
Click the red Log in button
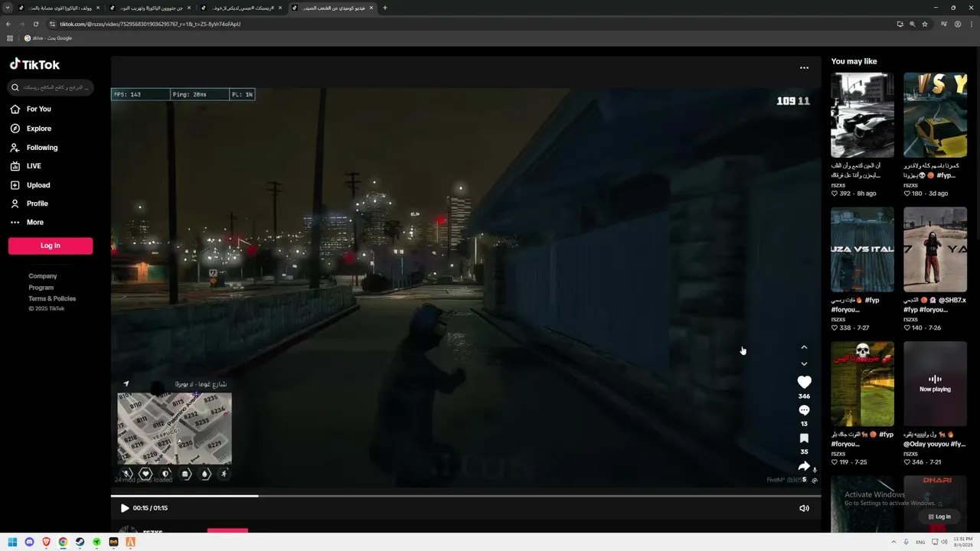pos(51,246)
